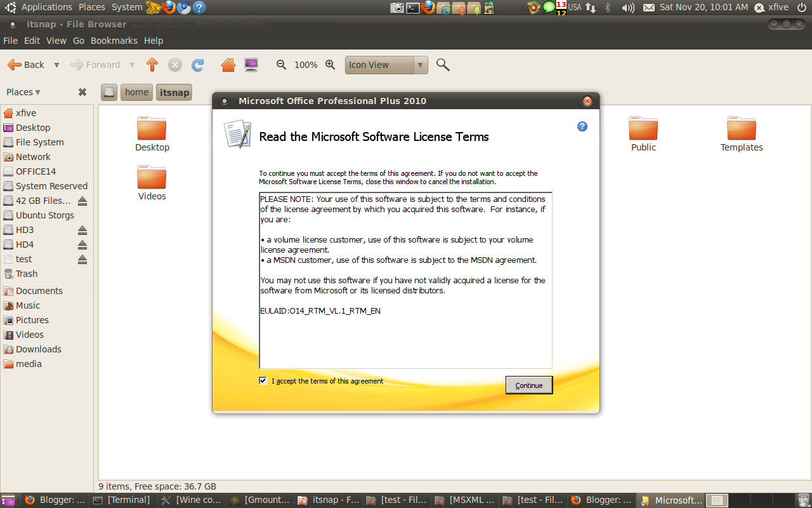The image size is (812, 508).
Task: Click the disk root path button
Action: (x=109, y=92)
